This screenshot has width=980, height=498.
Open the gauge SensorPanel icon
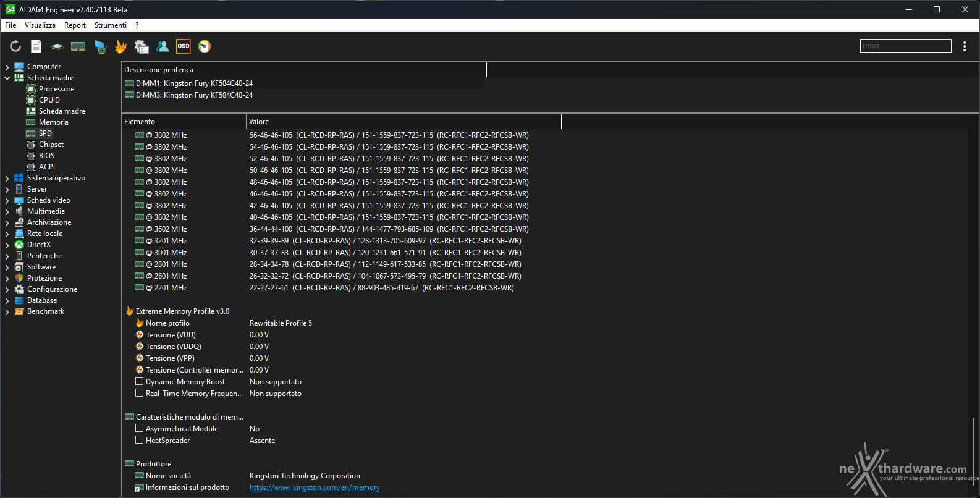tap(205, 46)
